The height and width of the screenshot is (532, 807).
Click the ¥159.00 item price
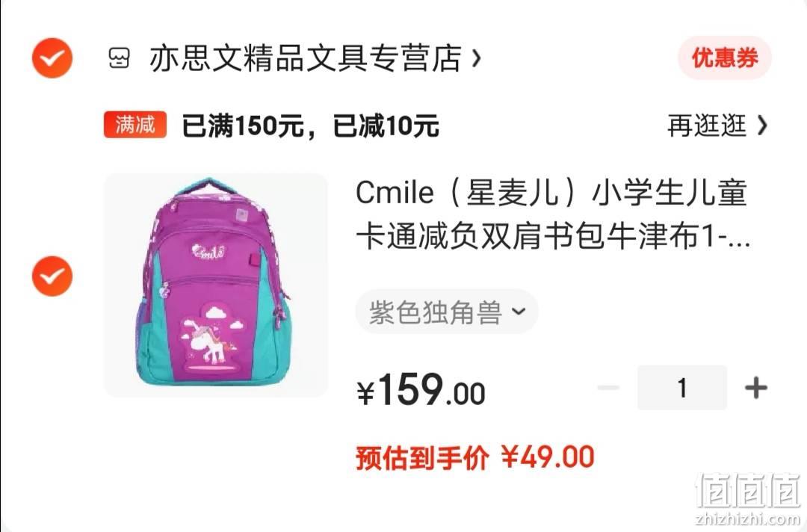point(421,389)
